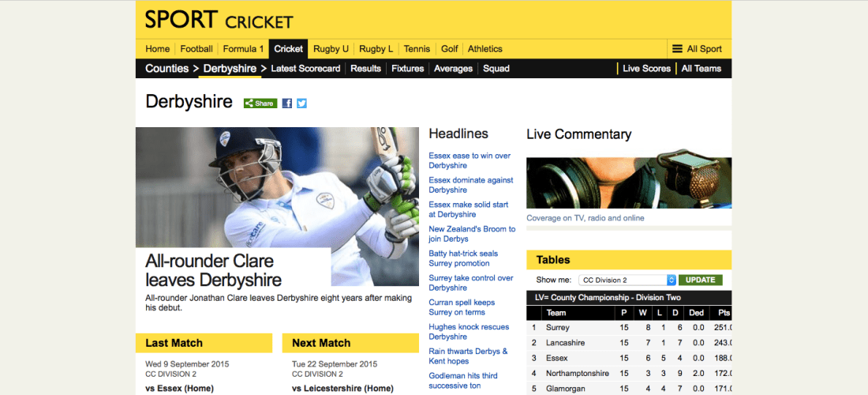Open the Fixtures submenu item
This screenshot has width=868, height=395.
[x=407, y=69]
